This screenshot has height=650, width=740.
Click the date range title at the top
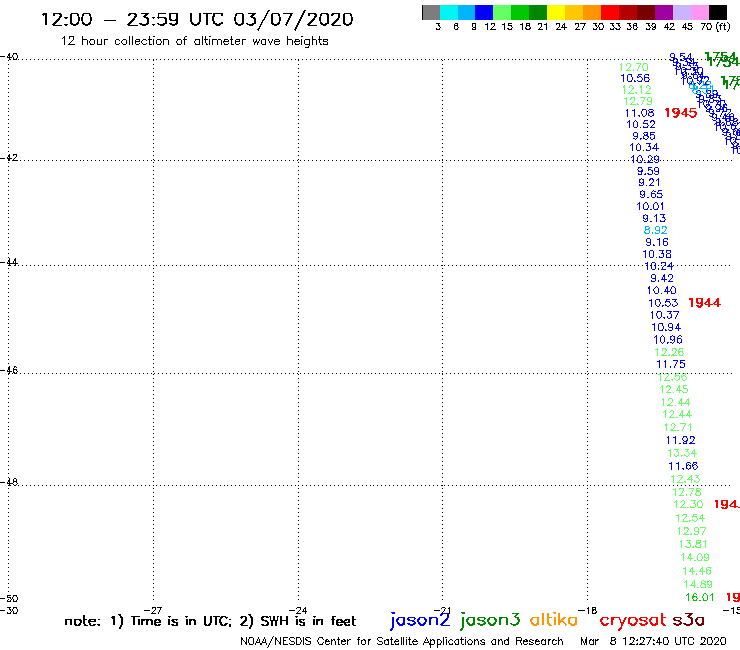tap(197, 19)
